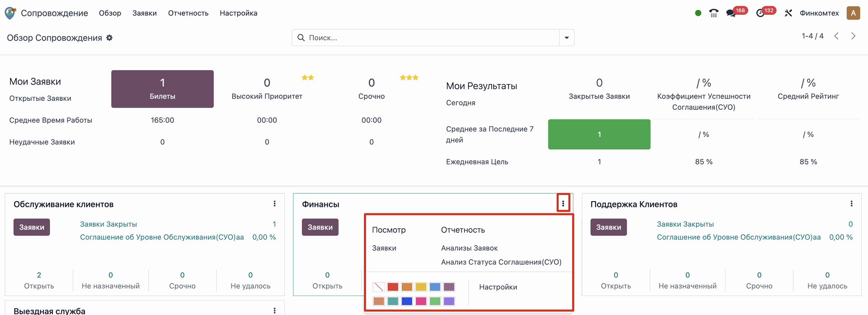Open the Выездная служба card title
The image size is (868, 315).
pos(49,311)
